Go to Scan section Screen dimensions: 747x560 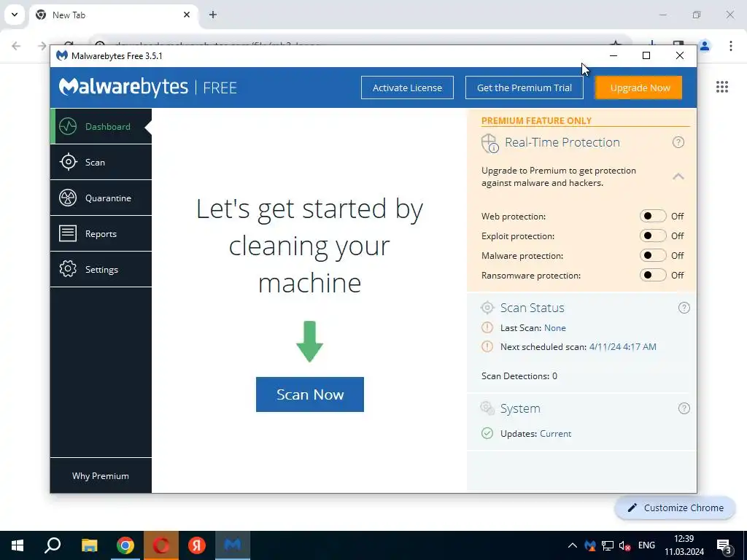click(x=101, y=162)
